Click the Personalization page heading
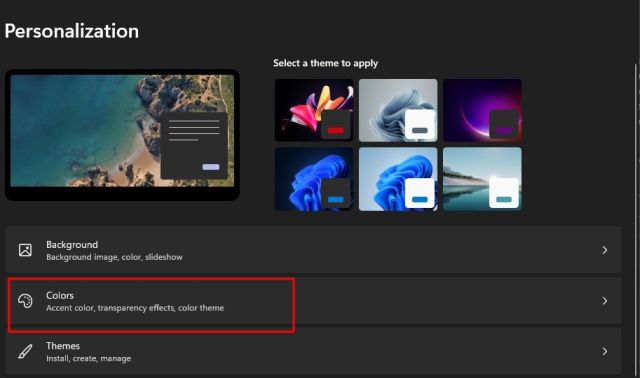The height and width of the screenshot is (378, 640). [x=72, y=31]
